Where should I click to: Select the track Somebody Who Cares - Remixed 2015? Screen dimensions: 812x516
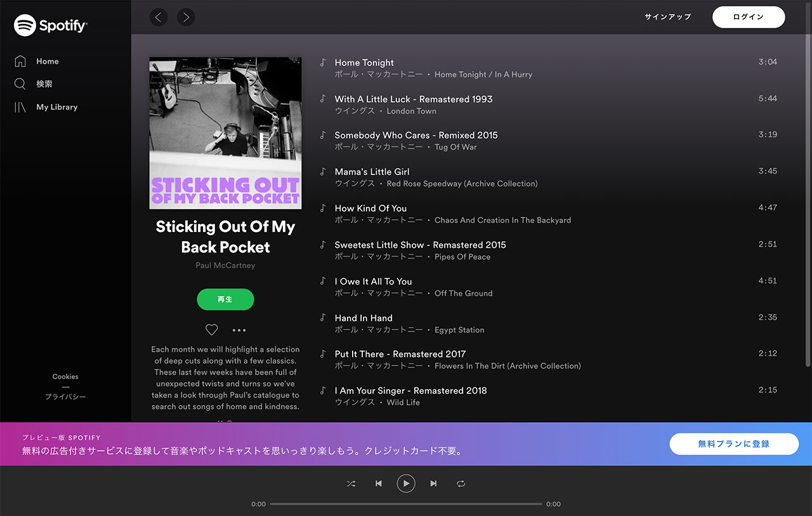416,135
